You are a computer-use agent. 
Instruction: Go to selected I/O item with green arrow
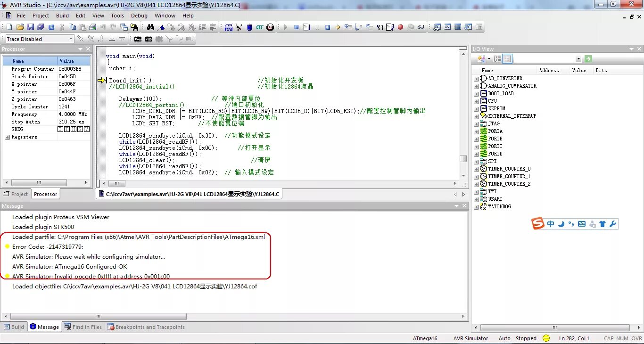(x=588, y=59)
